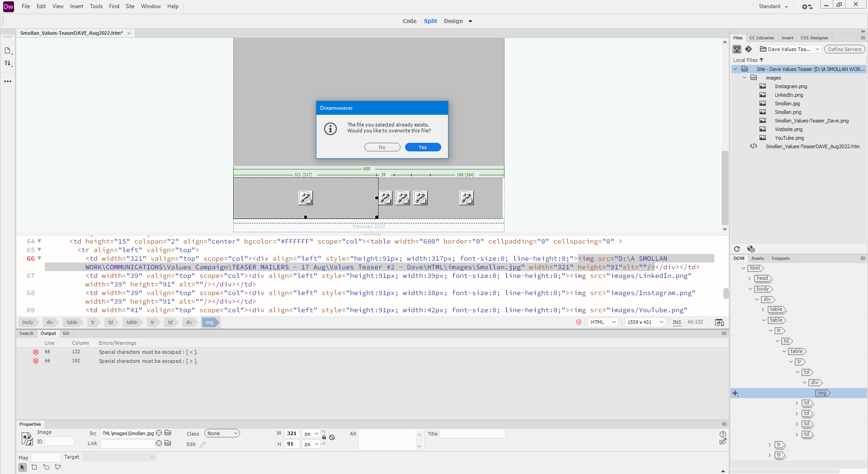Screen dimensions: 868x474
Task: Click the Define Servers button
Action: coord(844,49)
